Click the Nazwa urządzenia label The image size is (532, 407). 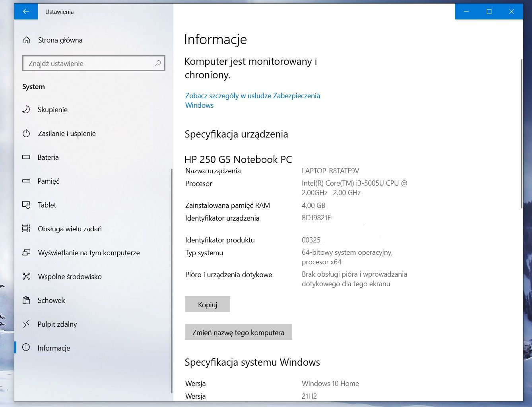213,171
